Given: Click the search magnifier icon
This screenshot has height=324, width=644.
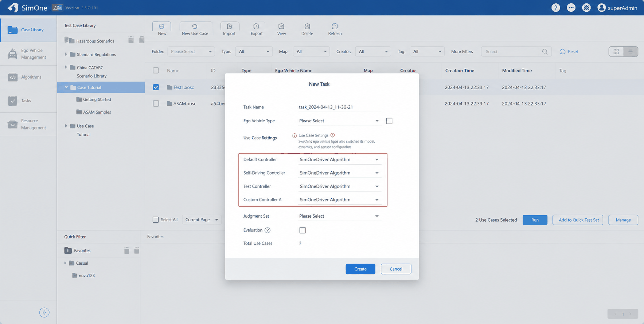Looking at the screenshot, I should pos(545,52).
